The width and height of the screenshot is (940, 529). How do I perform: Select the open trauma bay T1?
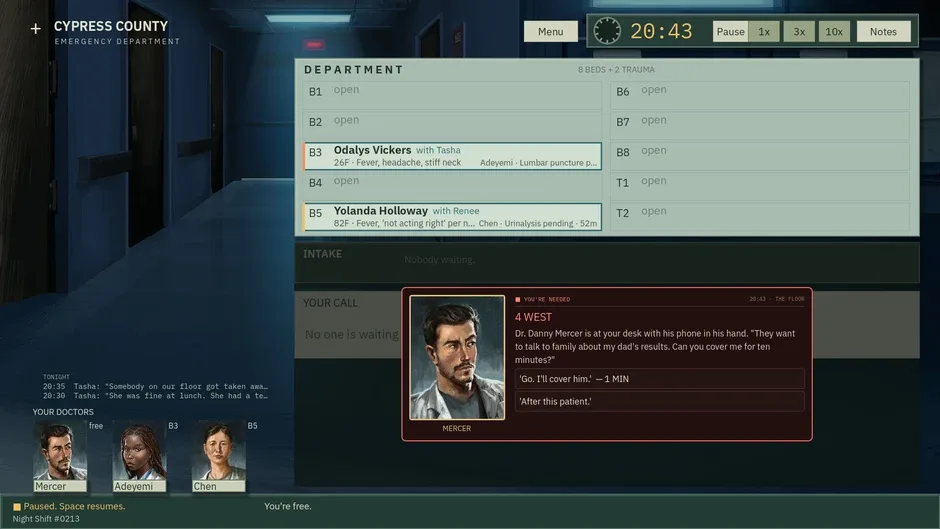(x=760, y=186)
